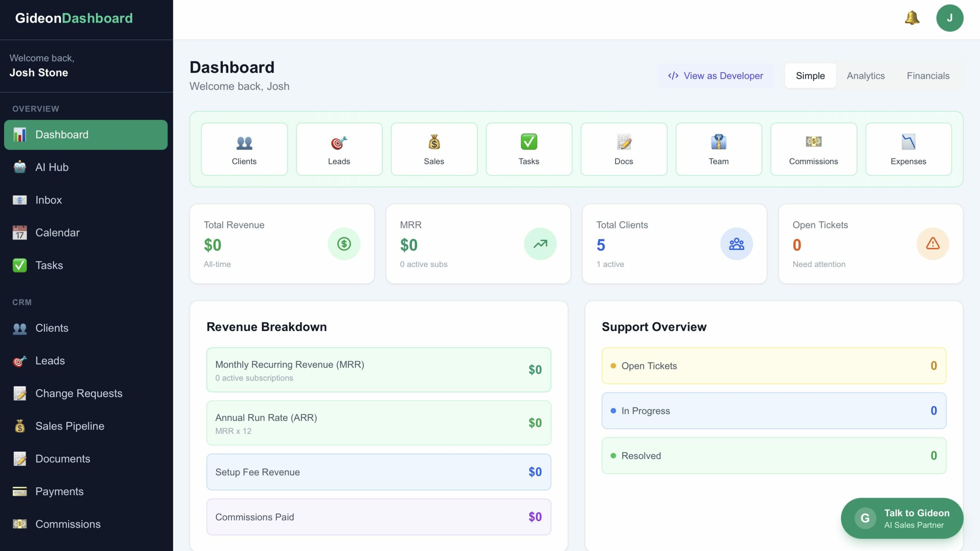The height and width of the screenshot is (551, 980).
Task: Open Change Requests in the CRM section
Action: click(78, 393)
